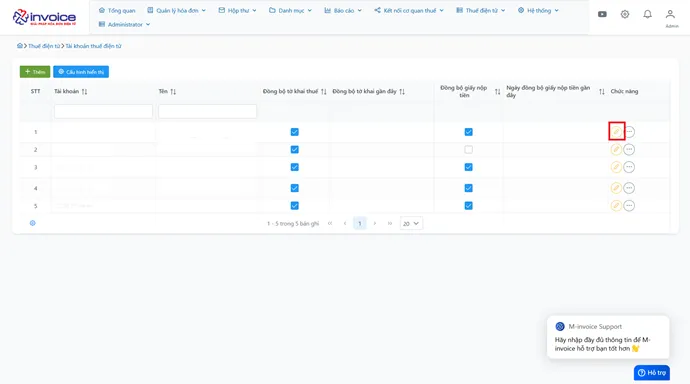Toggle row 4 Đồng bộ tờ khai thuế checkbox

[294, 188]
